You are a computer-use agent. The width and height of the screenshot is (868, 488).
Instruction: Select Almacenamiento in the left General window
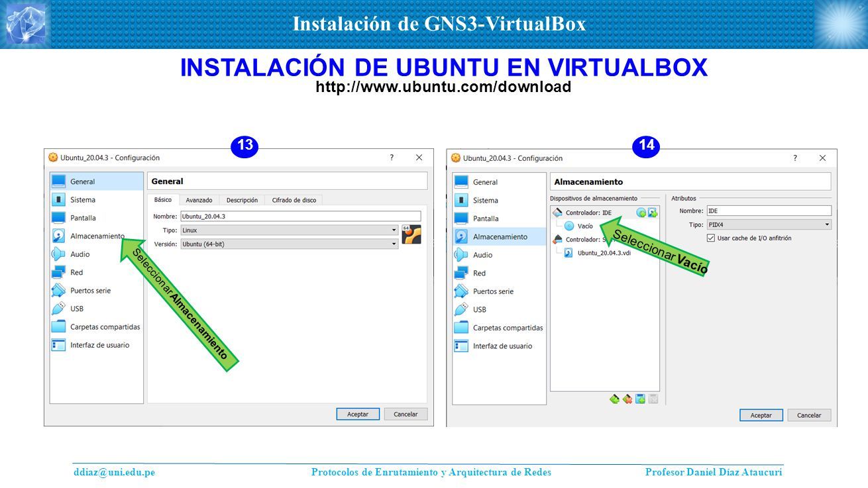[x=97, y=236]
